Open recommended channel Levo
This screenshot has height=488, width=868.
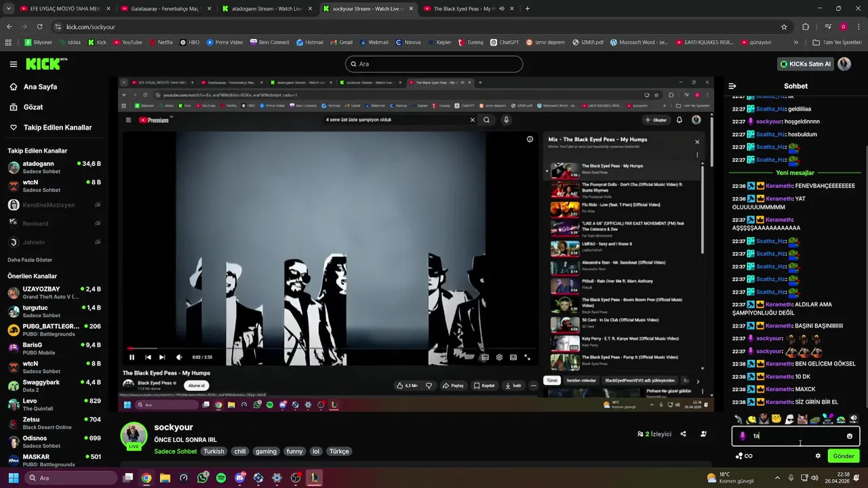tap(54, 405)
